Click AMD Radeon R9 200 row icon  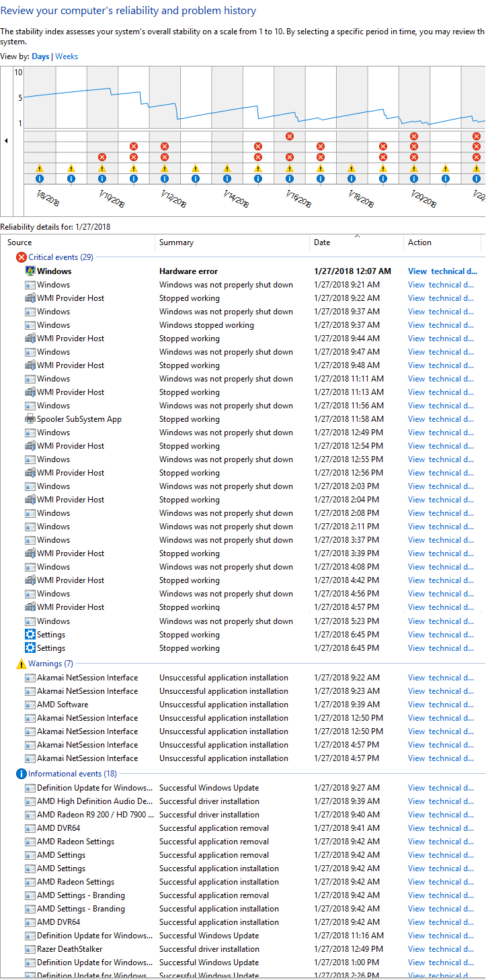30,815
